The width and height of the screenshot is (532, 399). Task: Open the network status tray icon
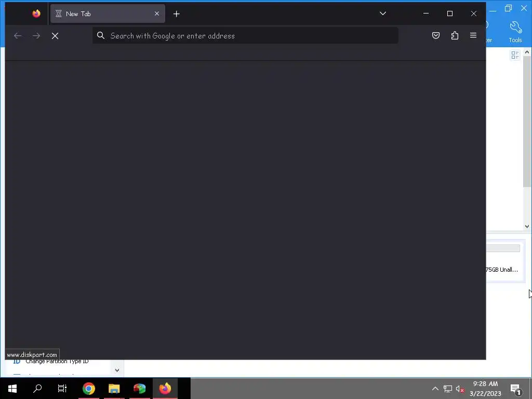click(448, 389)
